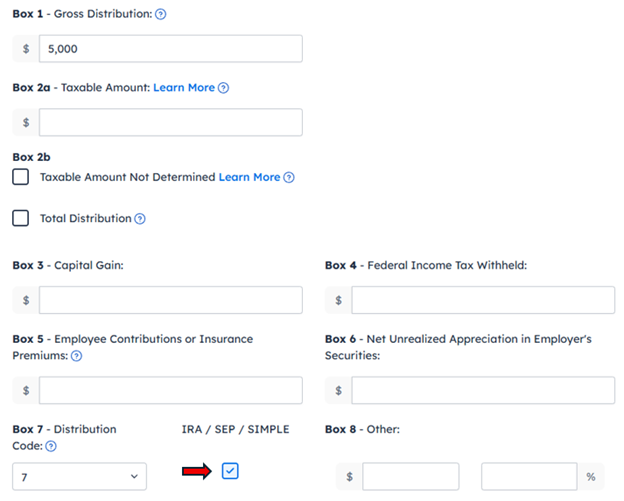Open Learn More link for Box 2a
The width and height of the screenshot is (624, 501).
pos(184,88)
